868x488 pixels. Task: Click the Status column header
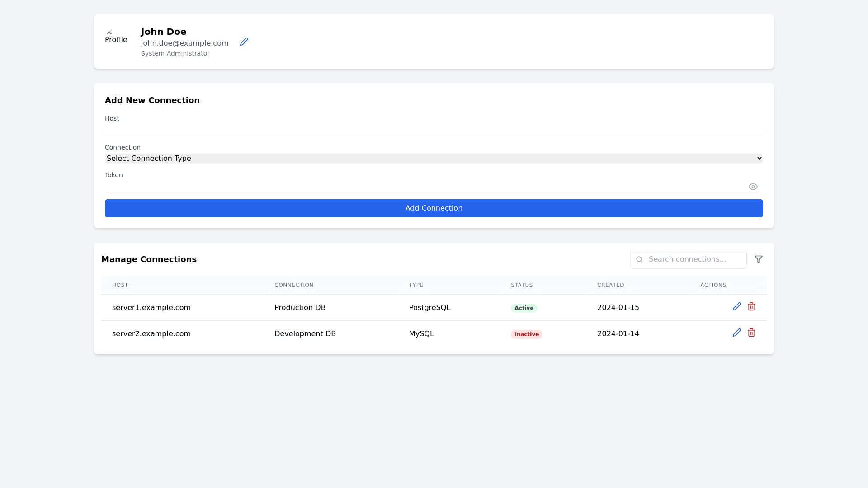(x=522, y=285)
